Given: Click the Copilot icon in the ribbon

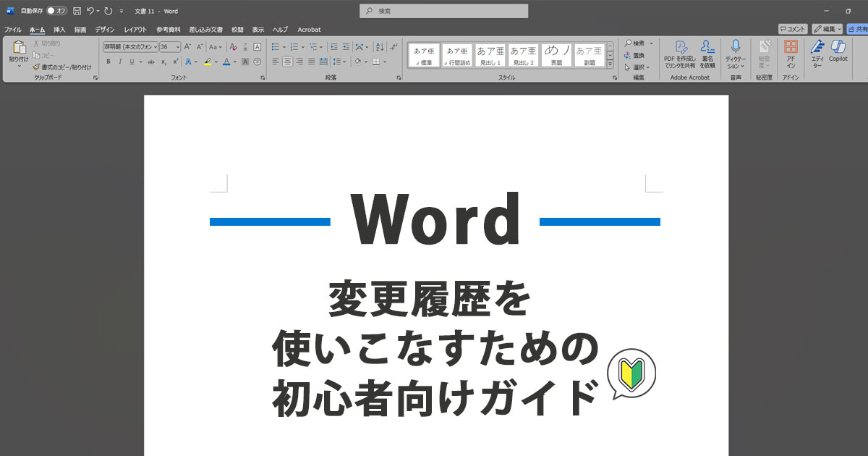Looking at the screenshot, I should (x=838, y=51).
